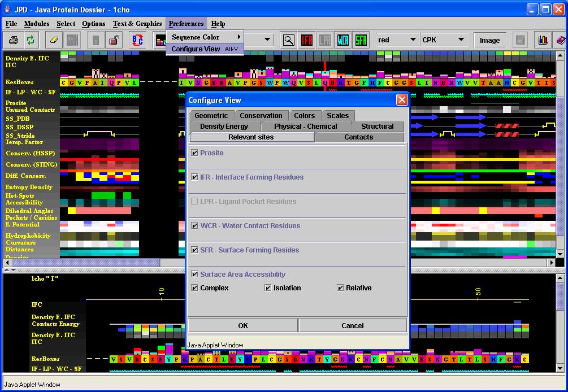568x392 pixels.
Task: Click the upper pane vertical scrollbar down arrow
Action: (560, 254)
